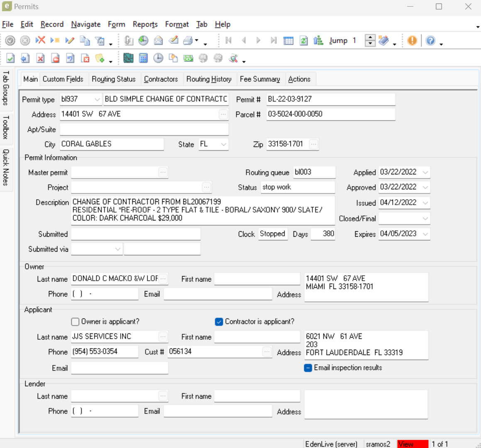
Task: Open the map icon in second toolbar
Action: coord(128,58)
